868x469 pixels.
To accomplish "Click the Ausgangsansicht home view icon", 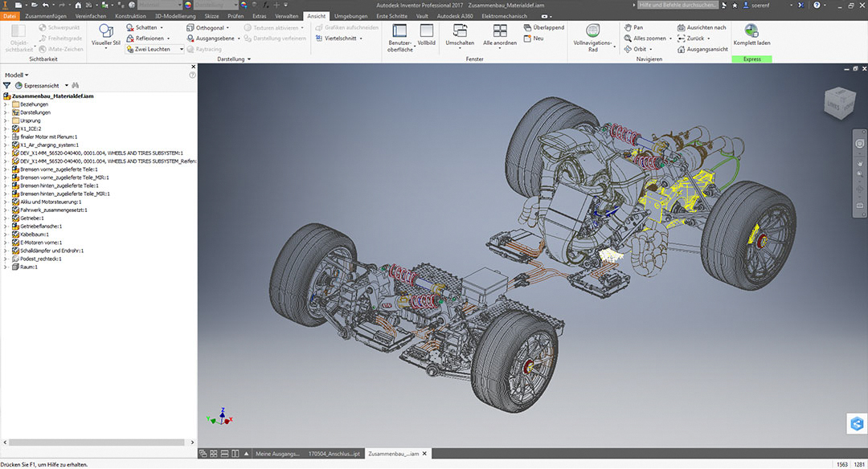I will click(682, 49).
